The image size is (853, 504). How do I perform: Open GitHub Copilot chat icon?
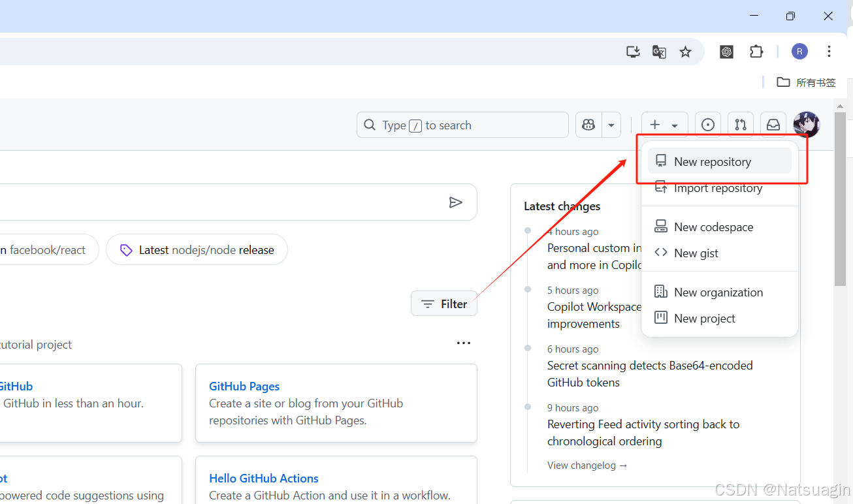588,125
